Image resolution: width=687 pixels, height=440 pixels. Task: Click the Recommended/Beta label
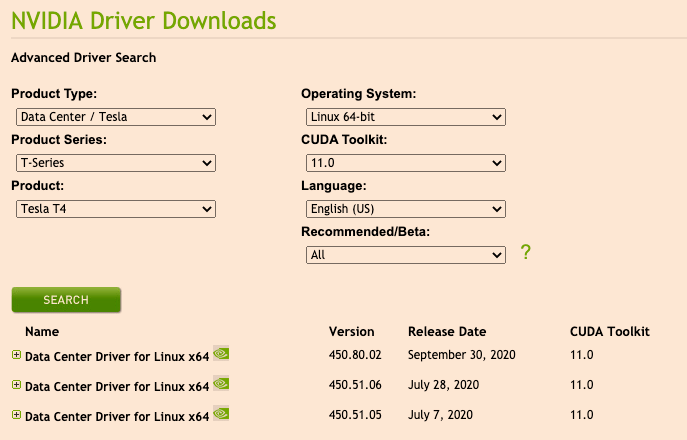365,231
